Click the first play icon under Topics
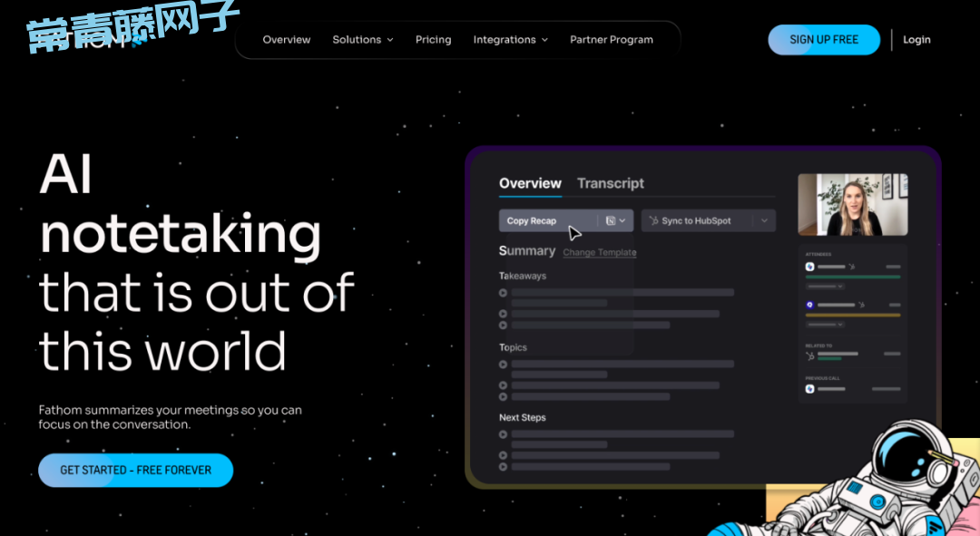980x536 pixels. 504,365
